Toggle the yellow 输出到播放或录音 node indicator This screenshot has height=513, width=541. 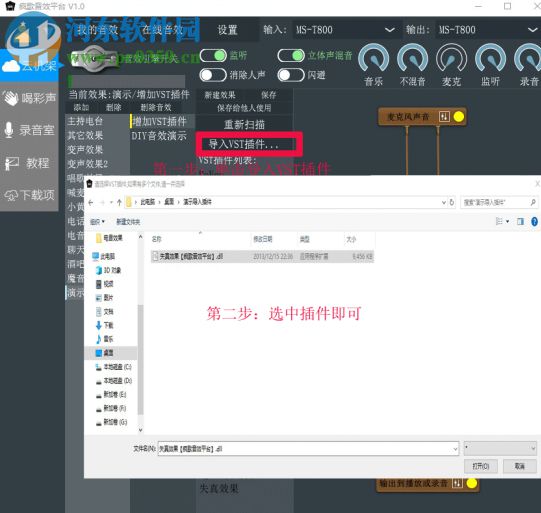click(472, 483)
